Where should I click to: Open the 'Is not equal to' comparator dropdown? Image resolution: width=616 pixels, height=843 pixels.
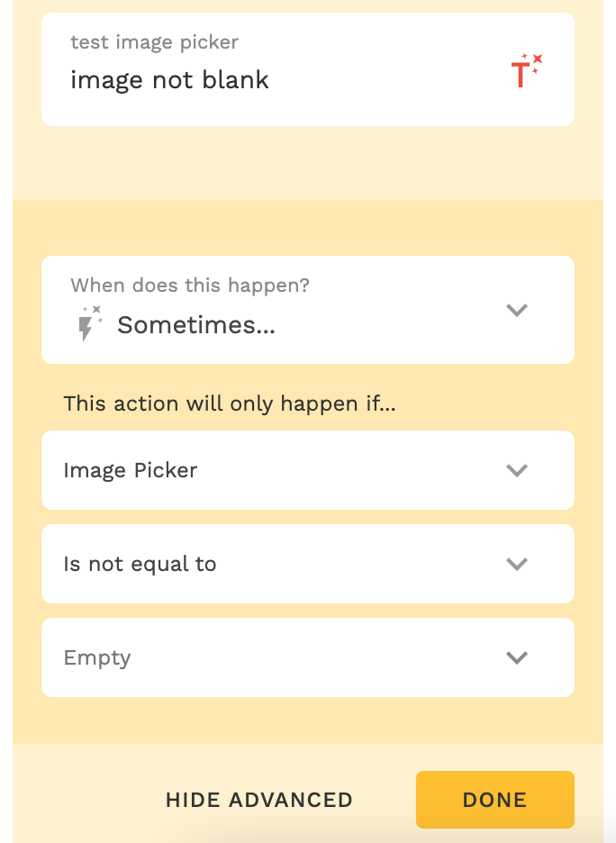(307, 564)
